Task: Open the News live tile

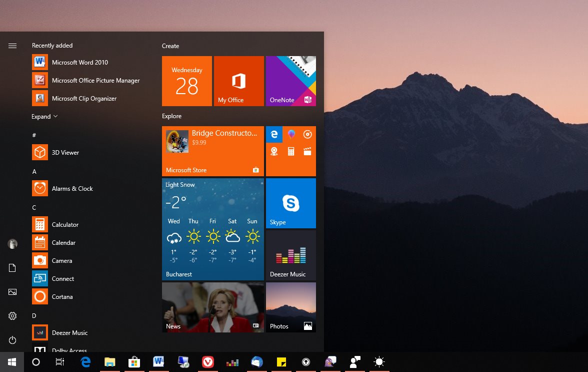Action: coord(212,307)
